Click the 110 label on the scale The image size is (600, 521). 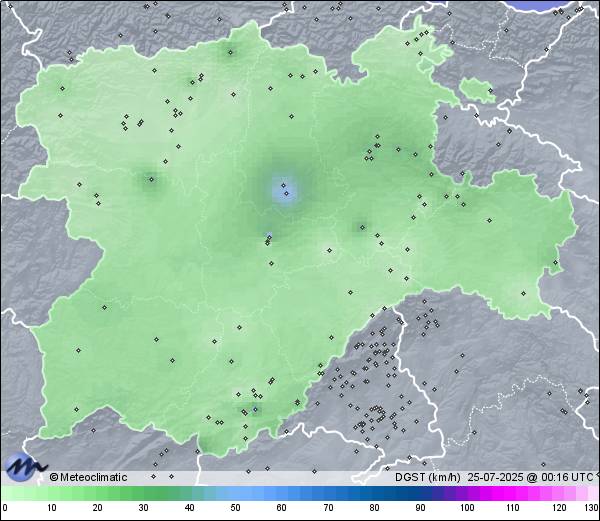pos(513,508)
